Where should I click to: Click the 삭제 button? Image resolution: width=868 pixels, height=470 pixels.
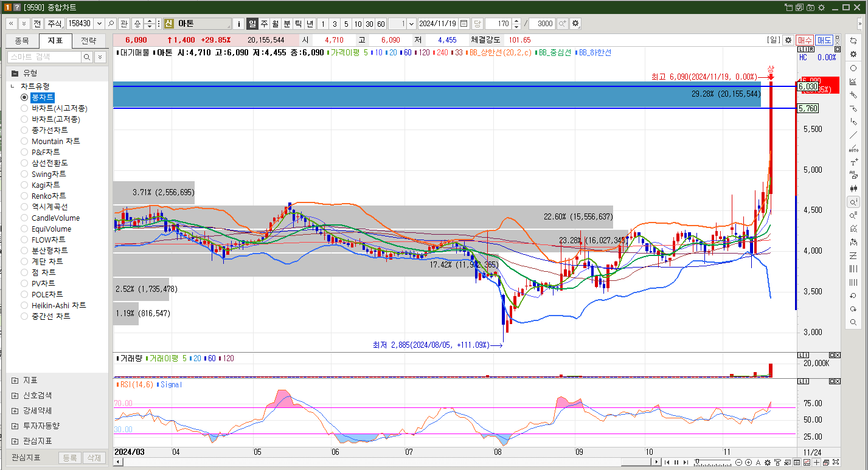93,458
